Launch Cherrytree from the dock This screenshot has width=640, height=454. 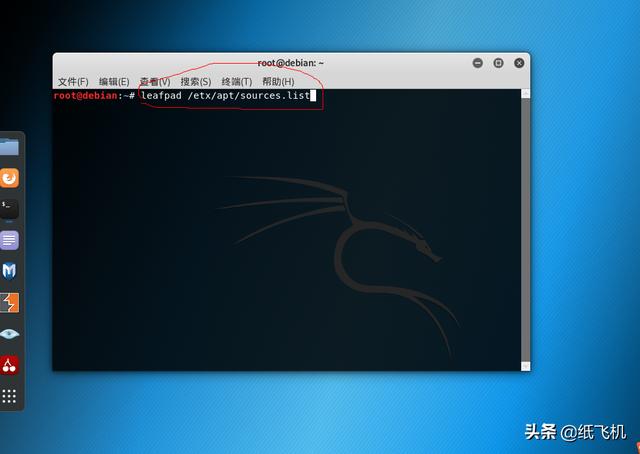coord(9,365)
